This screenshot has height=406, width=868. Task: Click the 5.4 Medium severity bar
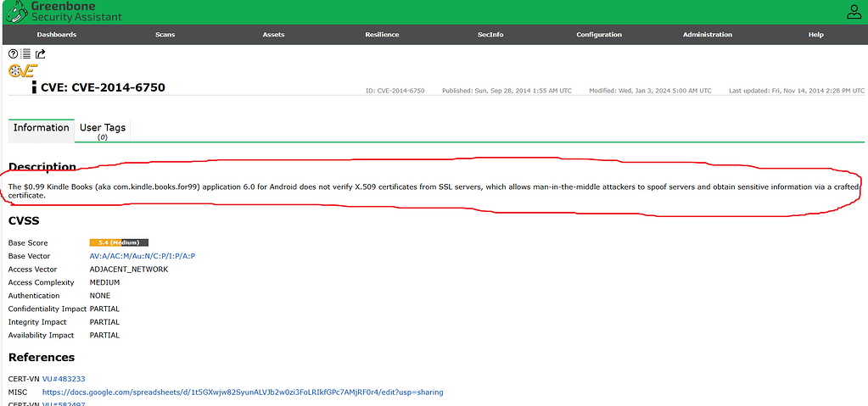pos(119,242)
